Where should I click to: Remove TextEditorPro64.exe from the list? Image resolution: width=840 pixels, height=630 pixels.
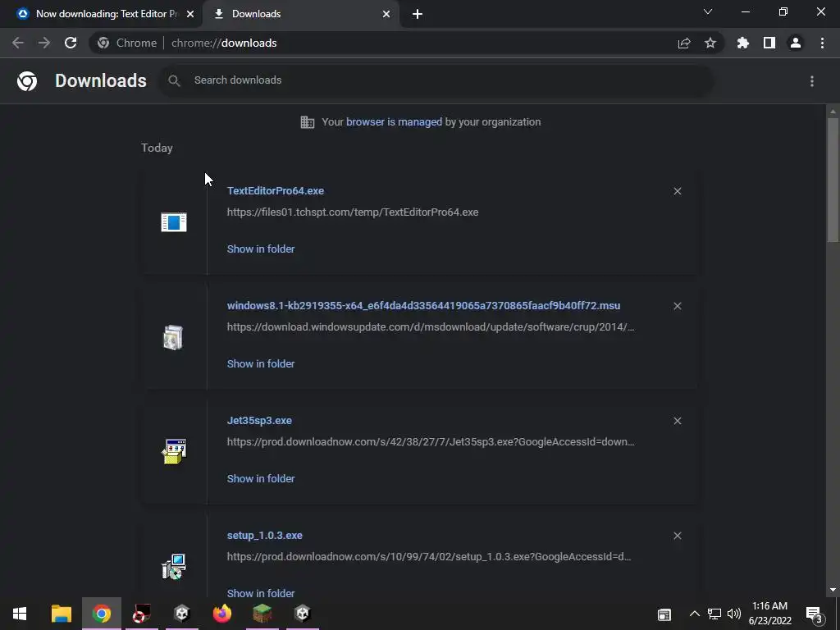(x=678, y=191)
